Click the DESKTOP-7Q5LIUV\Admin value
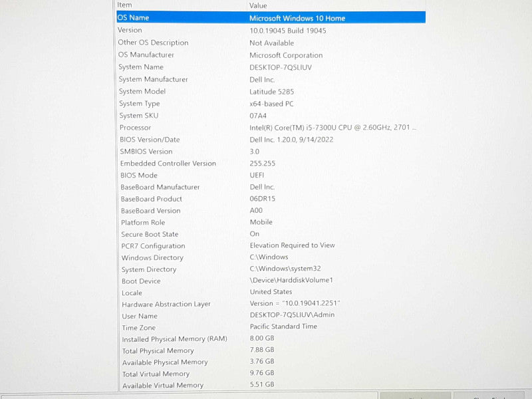 (x=292, y=315)
